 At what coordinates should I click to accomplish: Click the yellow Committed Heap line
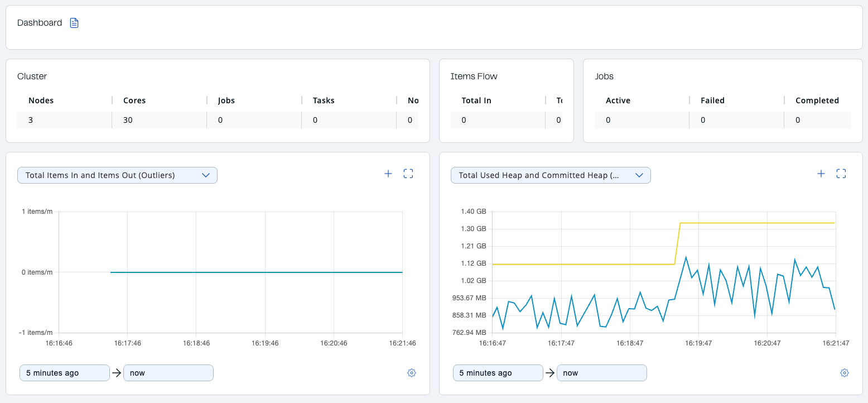753,222
